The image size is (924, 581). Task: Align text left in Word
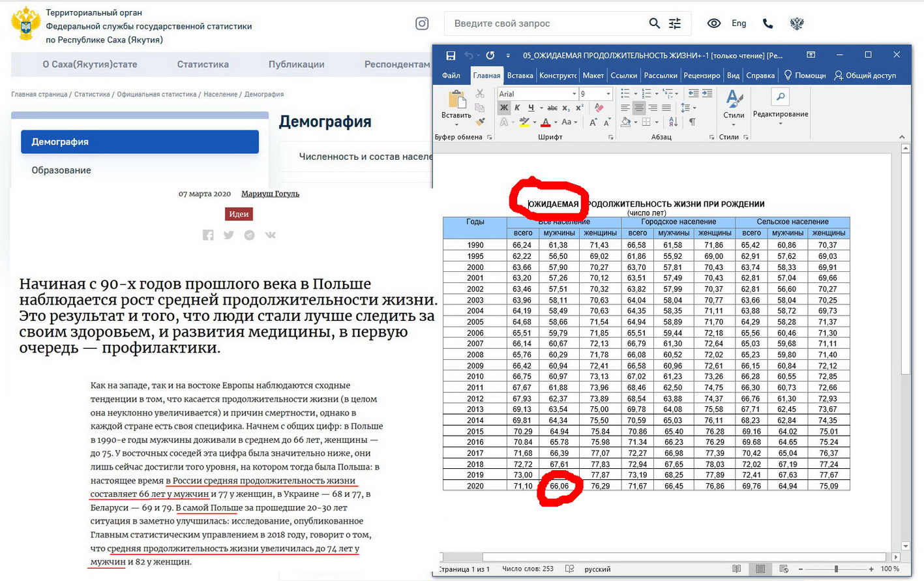[x=625, y=108]
